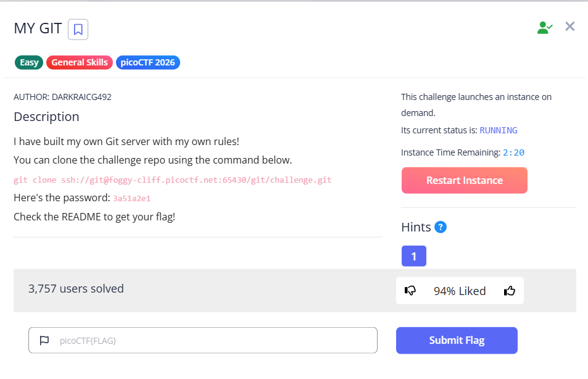This screenshot has height=379, width=588.
Task: Close the challenge dialog
Action: [x=569, y=27]
